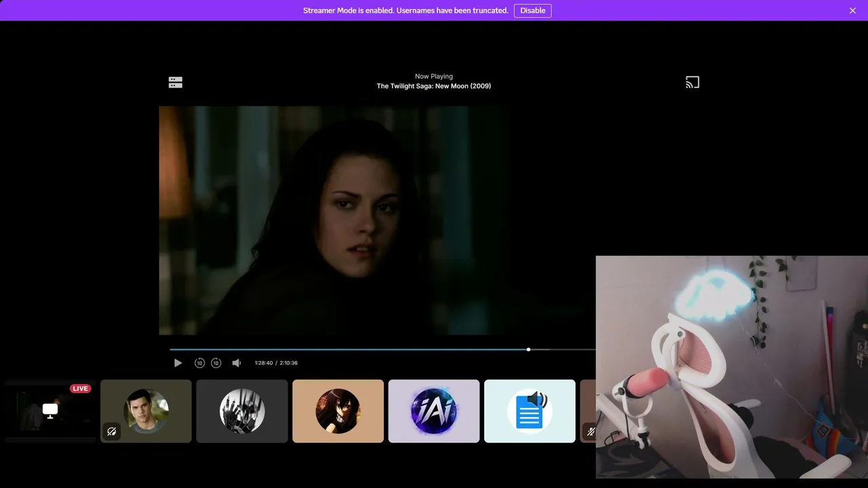Screen dimensions: 868x488
Task: Select the blue document with speaker tile
Action: coord(530,411)
